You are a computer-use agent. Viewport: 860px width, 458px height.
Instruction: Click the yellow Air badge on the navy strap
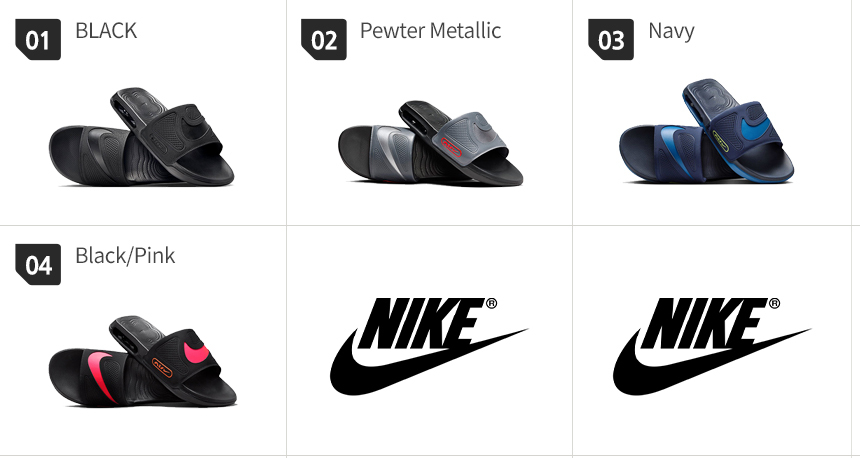[720, 139]
